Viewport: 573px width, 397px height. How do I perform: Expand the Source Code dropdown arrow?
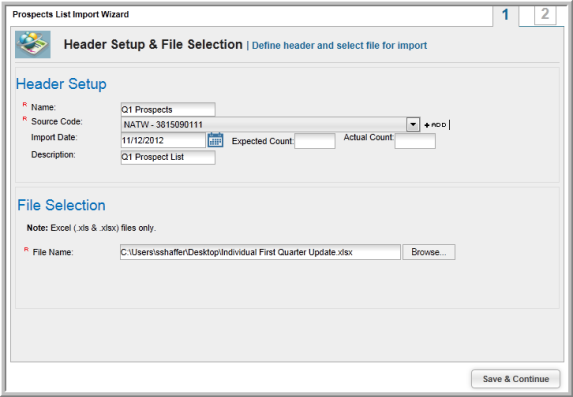coord(413,125)
